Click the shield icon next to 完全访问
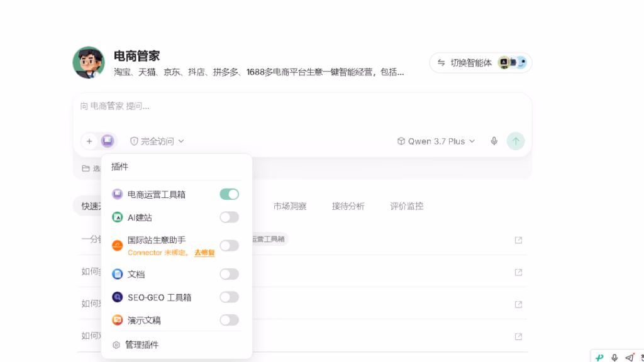The image size is (644, 362). click(x=134, y=141)
